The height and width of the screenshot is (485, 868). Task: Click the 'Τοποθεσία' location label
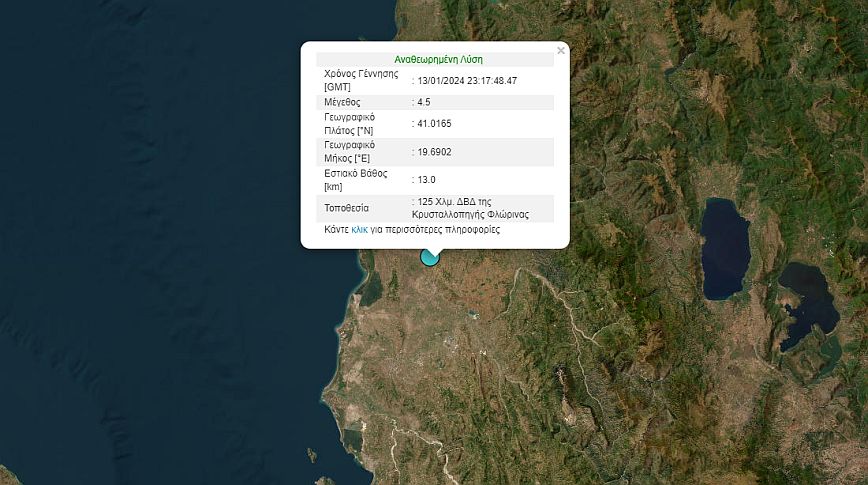346,208
